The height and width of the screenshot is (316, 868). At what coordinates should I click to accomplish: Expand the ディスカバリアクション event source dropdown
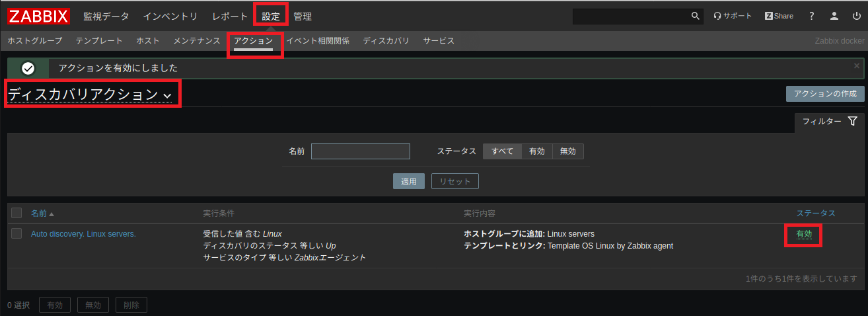pyautogui.click(x=90, y=95)
